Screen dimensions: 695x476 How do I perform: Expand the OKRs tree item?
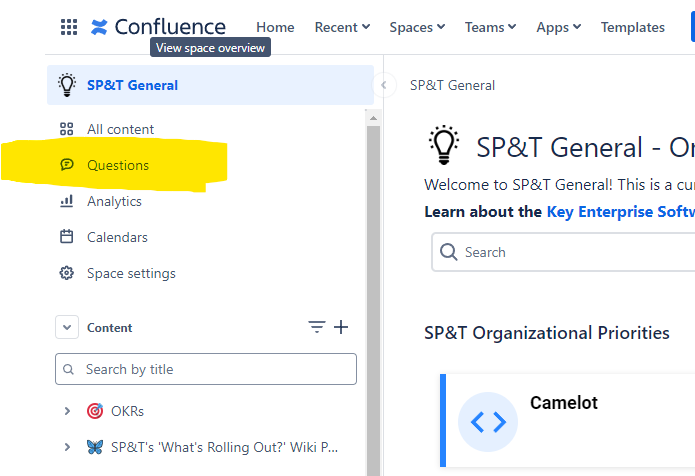pos(67,411)
